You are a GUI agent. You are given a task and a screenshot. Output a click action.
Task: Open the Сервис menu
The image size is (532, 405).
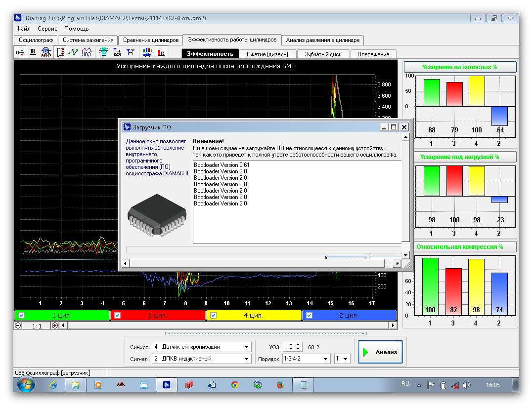pyautogui.click(x=47, y=29)
